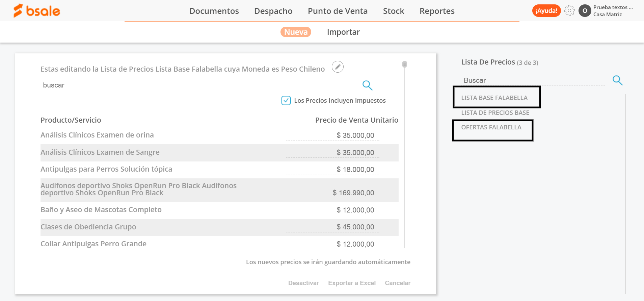The width and height of the screenshot is (644, 301).
Task: Click the Collar Antipulgas Perro Grande name
Action: [93, 244]
